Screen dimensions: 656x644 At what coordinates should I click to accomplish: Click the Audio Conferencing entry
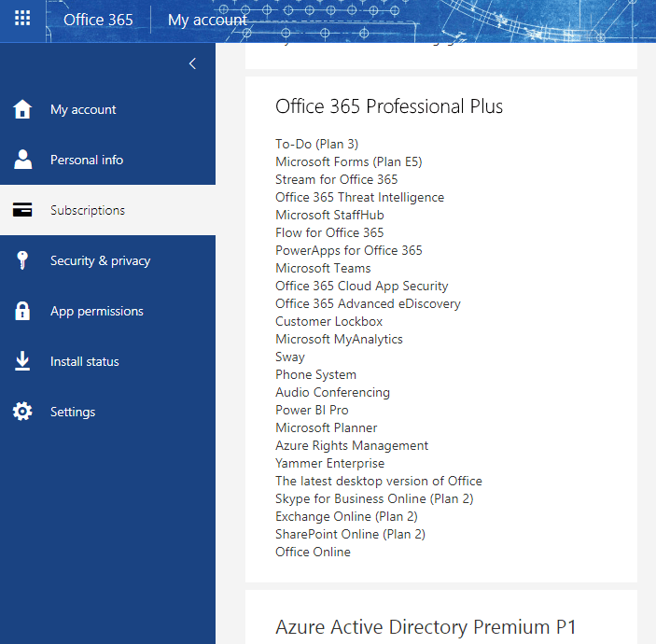click(x=332, y=392)
